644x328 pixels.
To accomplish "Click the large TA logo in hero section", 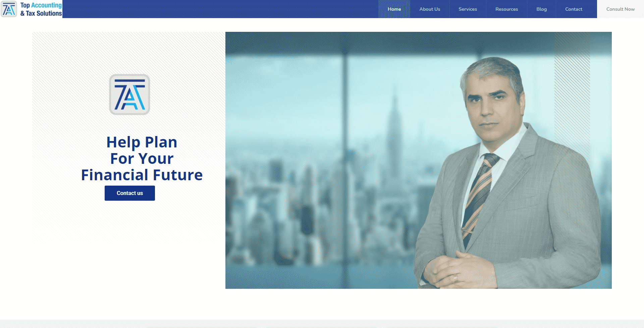I will point(129,94).
